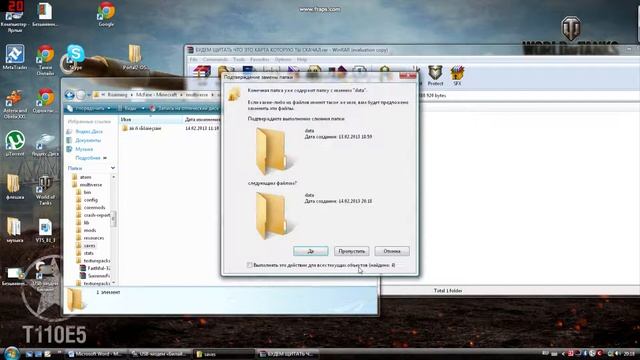Click the WinRAR Protect toolbar icon

click(435, 76)
